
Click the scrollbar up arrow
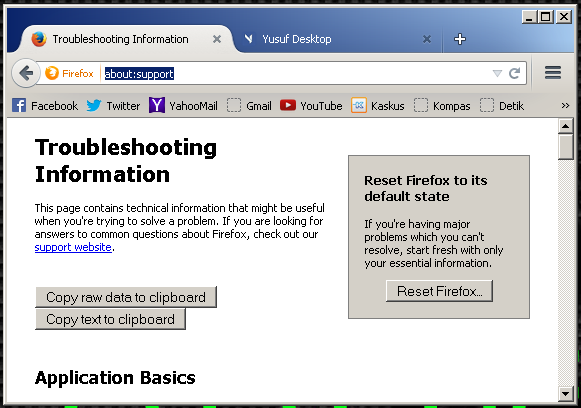point(565,126)
